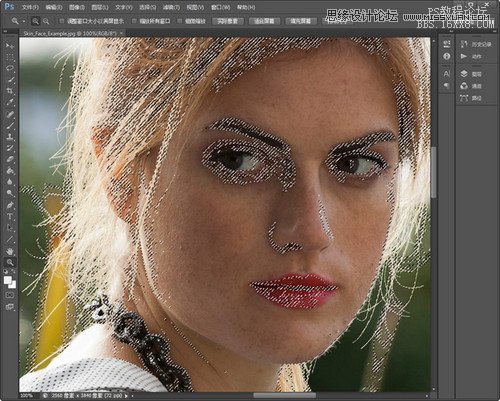Click the 实际像素 (Actual Pixels) button
The height and width of the screenshot is (401, 500).
(228, 21)
